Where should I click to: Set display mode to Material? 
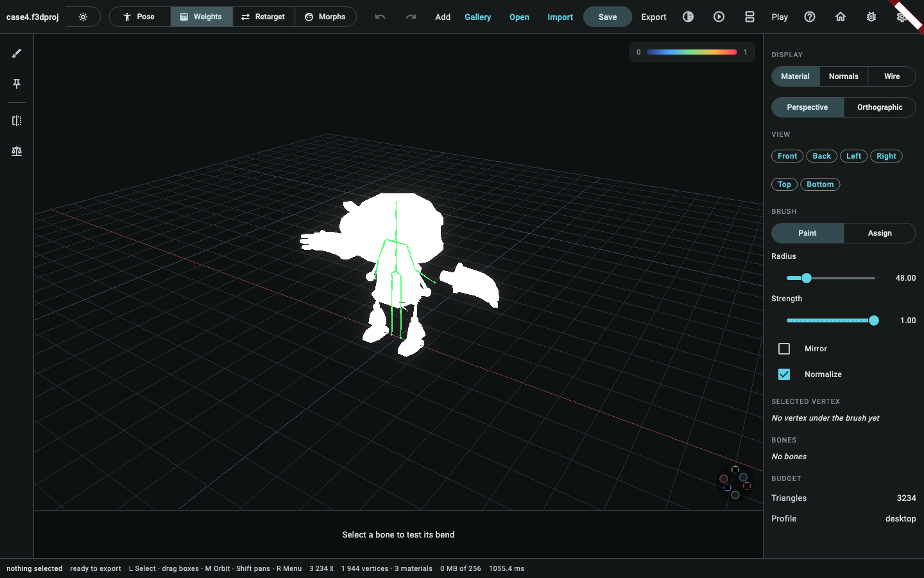pos(795,76)
